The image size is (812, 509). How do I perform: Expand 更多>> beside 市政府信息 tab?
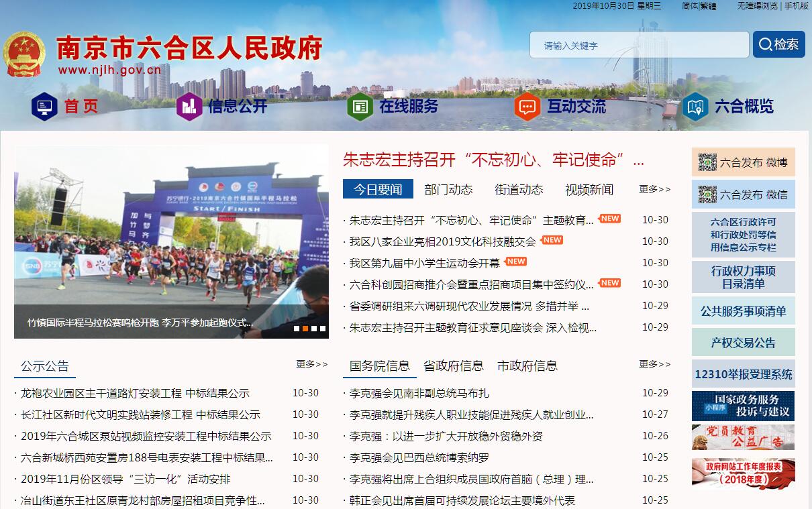tap(654, 364)
